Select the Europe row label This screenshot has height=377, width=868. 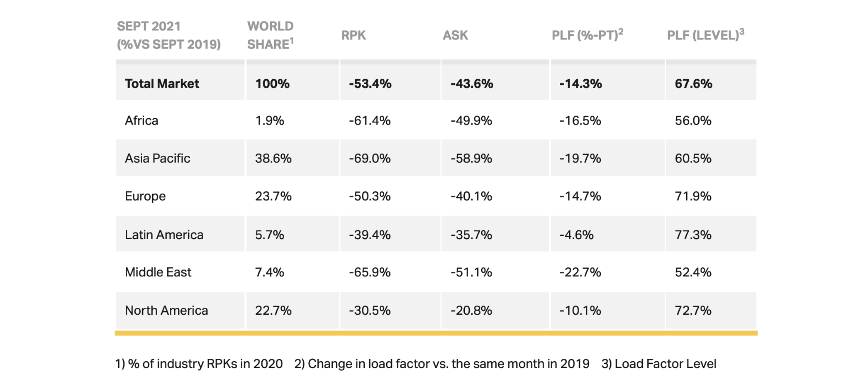pyautogui.click(x=145, y=196)
